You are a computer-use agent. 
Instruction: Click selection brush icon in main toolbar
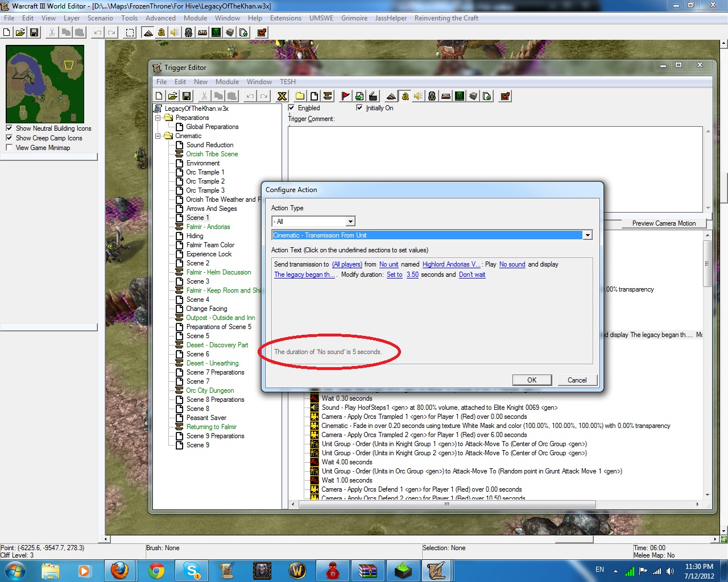click(x=130, y=32)
